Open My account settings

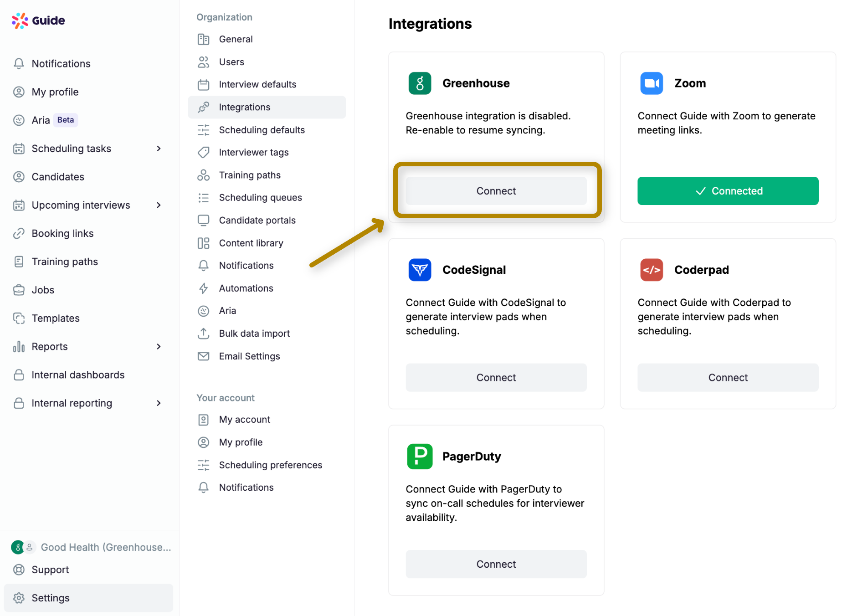coord(267,419)
